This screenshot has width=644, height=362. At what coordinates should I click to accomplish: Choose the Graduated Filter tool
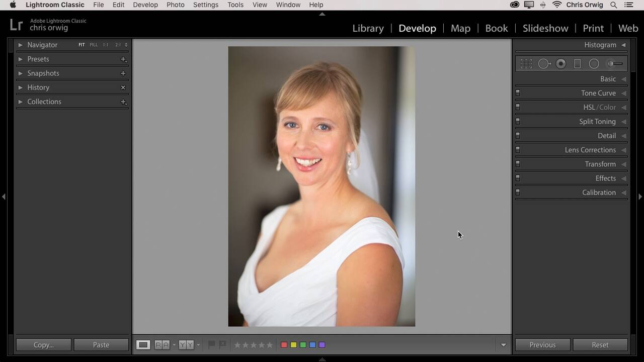[578, 64]
